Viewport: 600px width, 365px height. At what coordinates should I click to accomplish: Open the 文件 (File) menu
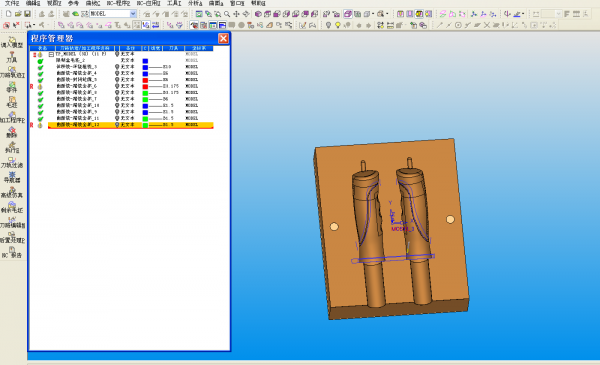tap(11, 3)
